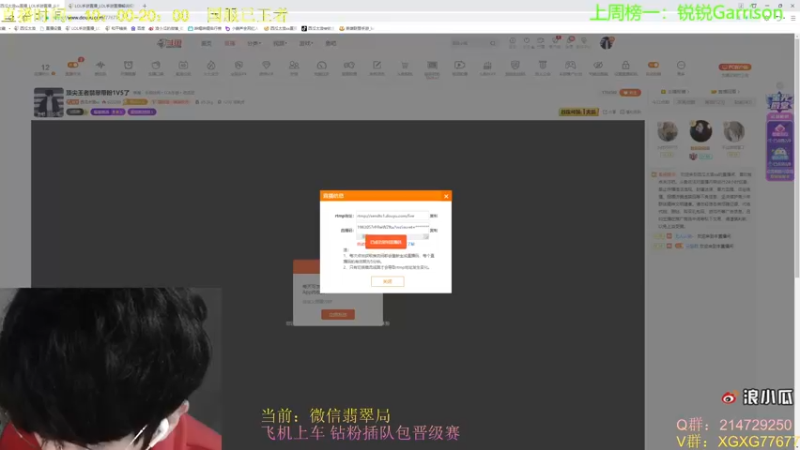Open the 首页 nav item

[x=206, y=43]
